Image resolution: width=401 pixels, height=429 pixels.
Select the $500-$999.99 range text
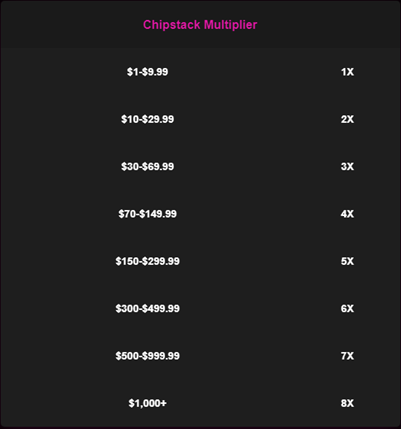tap(147, 356)
